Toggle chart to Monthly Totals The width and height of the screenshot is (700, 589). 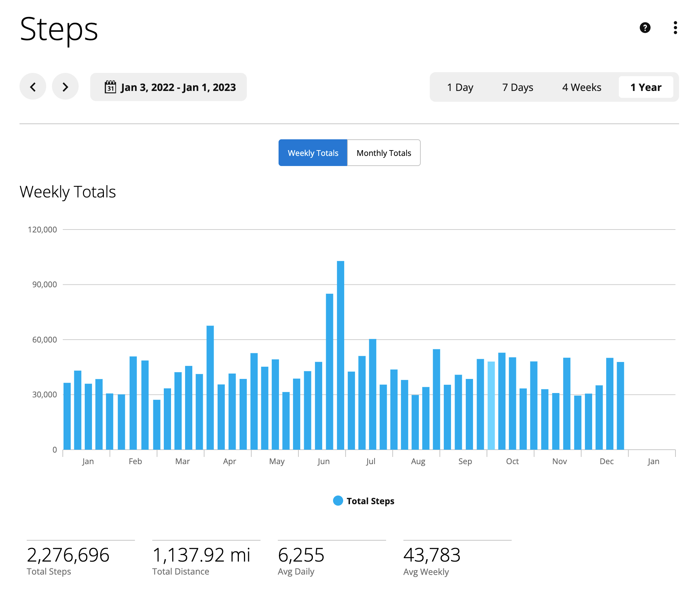point(384,153)
